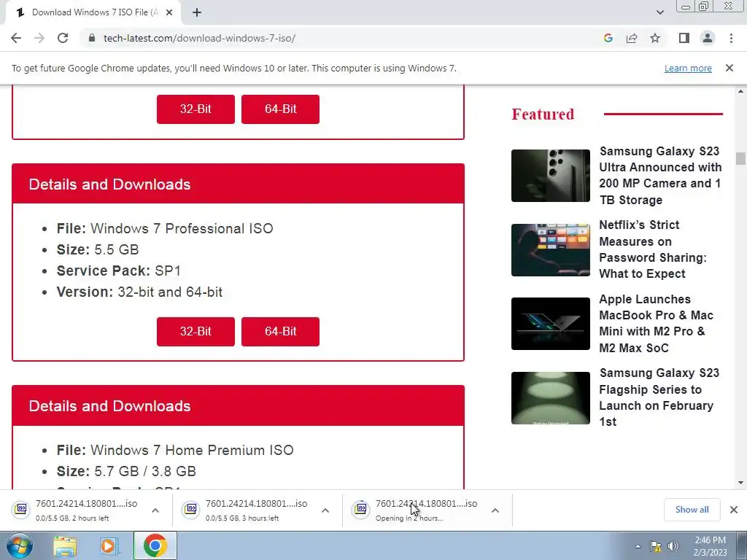Click the '32-bit and 64-bit' version text
The image size is (747, 560).
click(170, 292)
